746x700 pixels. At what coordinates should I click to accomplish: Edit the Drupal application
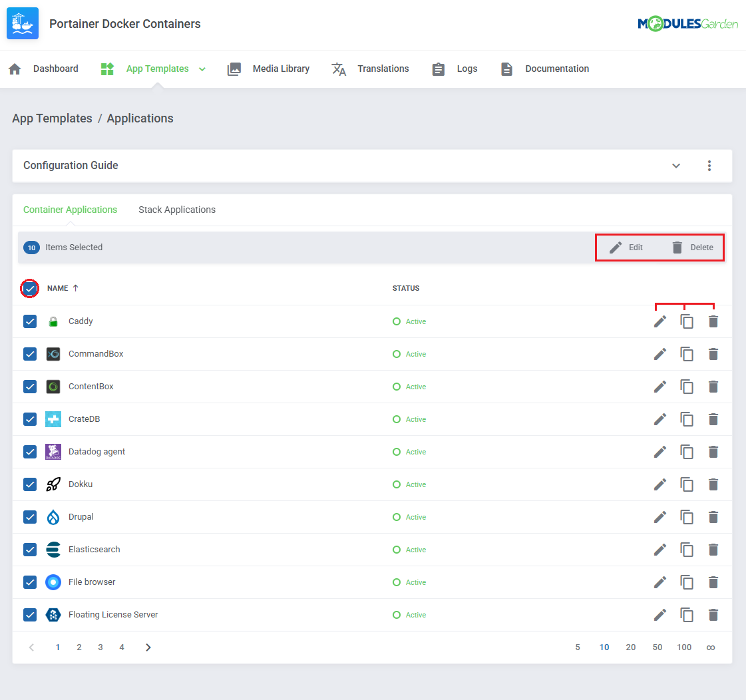click(x=660, y=517)
